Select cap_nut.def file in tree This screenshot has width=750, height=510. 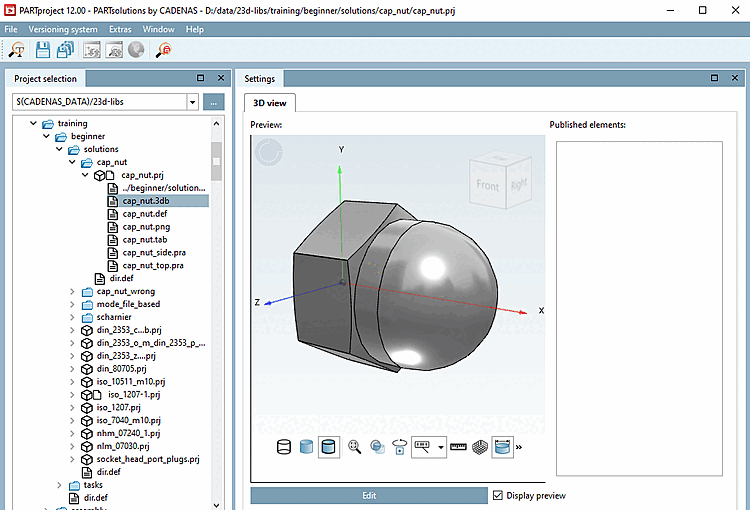[145, 213]
